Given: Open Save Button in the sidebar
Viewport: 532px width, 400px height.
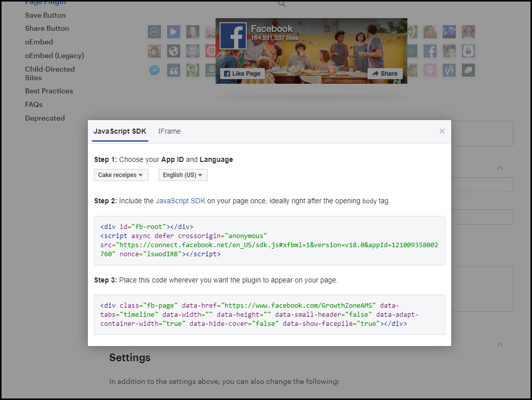Looking at the screenshot, I should click(45, 15).
